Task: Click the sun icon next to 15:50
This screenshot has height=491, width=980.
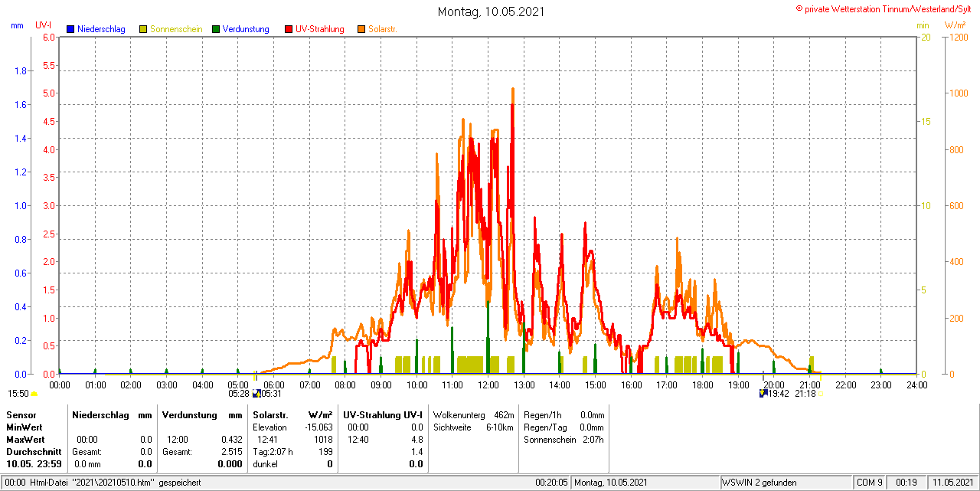Action: [x=34, y=394]
